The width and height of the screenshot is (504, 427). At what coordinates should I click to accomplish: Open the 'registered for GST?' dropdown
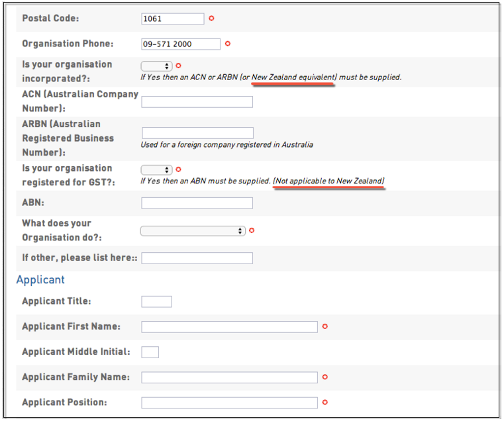tap(157, 170)
